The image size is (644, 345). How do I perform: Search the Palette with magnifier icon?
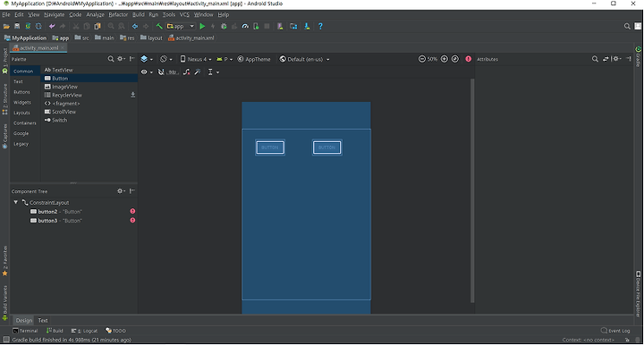coord(111,59)
